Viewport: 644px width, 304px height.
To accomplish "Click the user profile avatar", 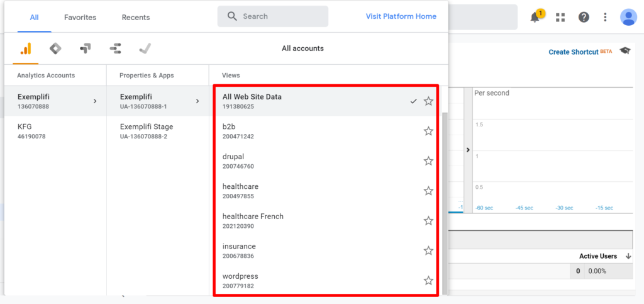I will pos(628,17).
